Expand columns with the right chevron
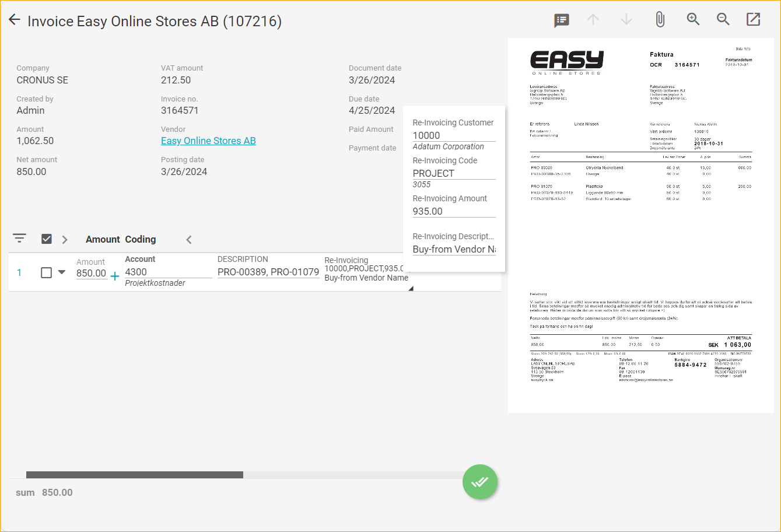Image resolution: width=781 pixels, height=532 pixels. click(x=65, y=240)
